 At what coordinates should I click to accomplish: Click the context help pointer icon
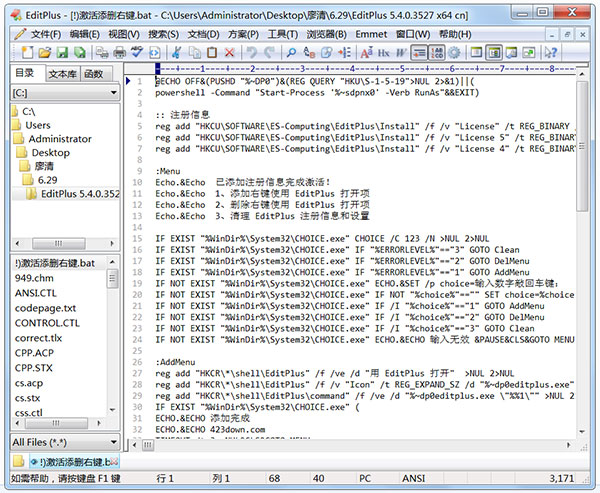550,52
